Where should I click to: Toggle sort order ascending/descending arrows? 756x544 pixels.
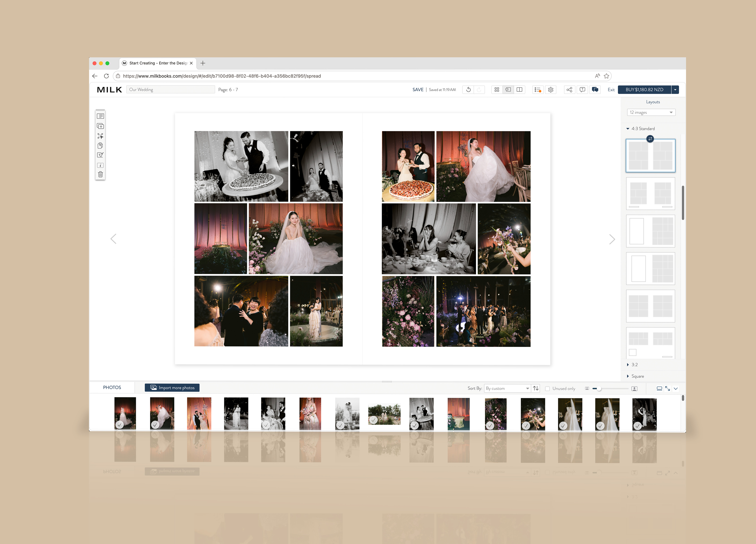(x=536, y=388)
